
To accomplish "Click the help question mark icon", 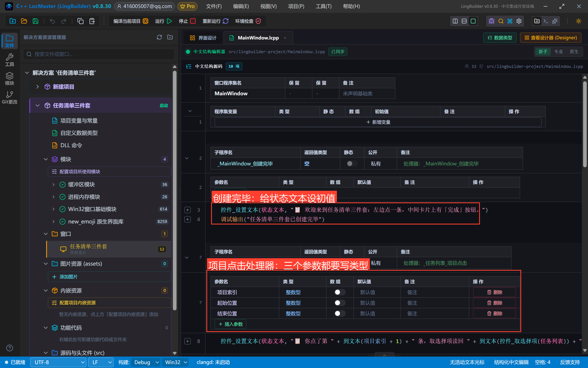I will (x=9, y=348).
